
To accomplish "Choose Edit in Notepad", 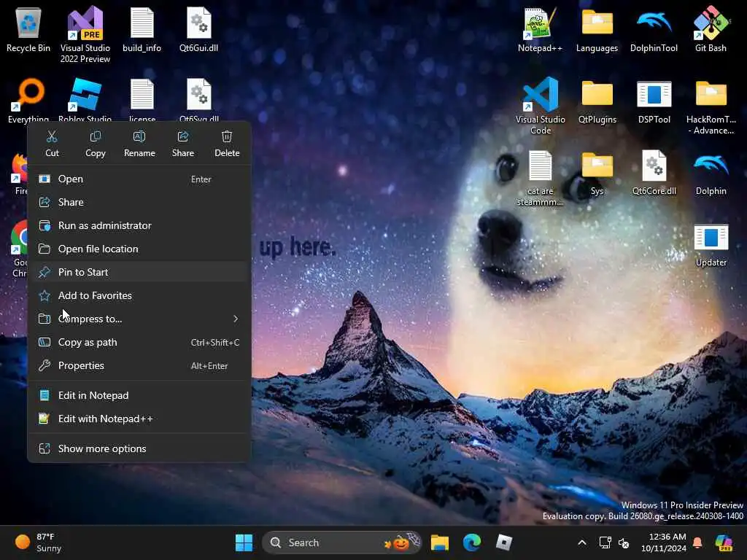I will pyautogui.click(x=139, y=396).
